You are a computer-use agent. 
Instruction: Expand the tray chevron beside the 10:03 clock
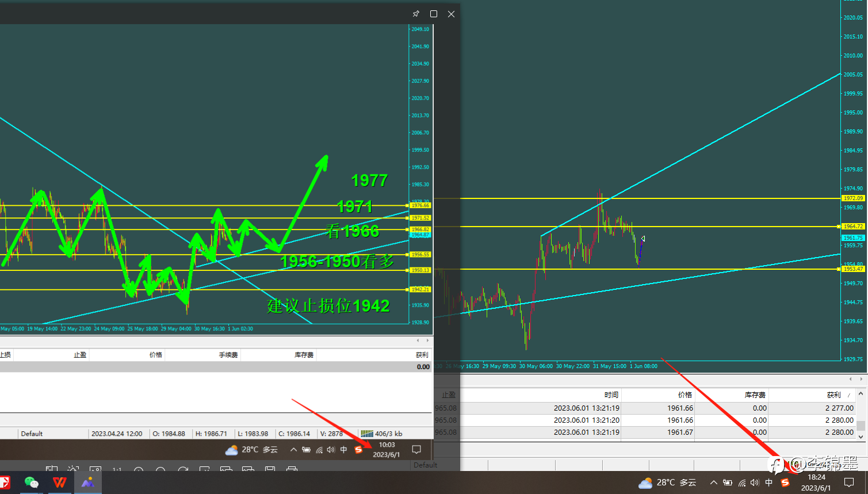click(293, 450)
